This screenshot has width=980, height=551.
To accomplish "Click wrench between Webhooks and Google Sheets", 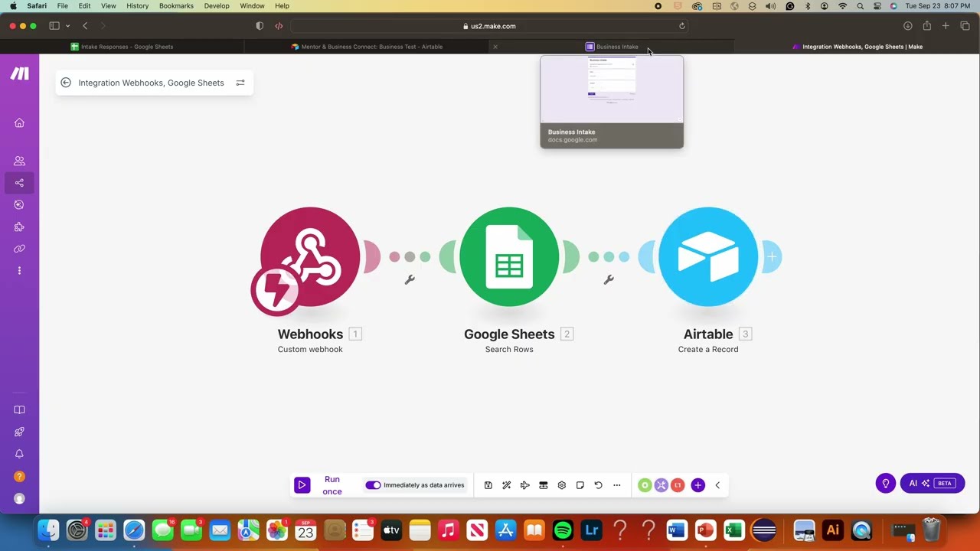I will point(410,280).
